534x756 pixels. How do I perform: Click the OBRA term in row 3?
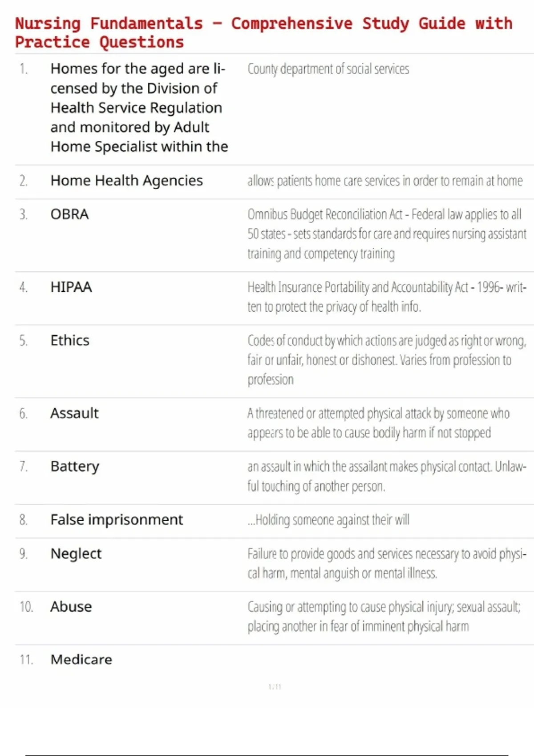click(x=69, y=214)
